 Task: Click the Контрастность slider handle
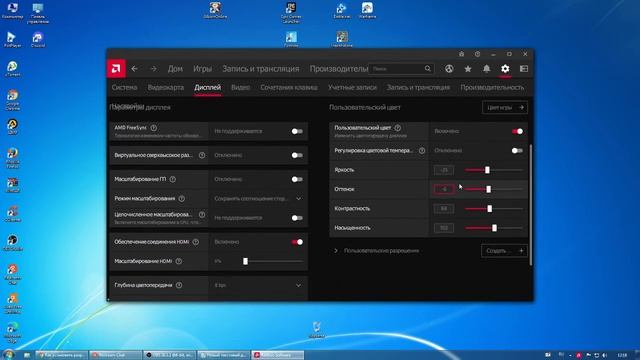489,209
